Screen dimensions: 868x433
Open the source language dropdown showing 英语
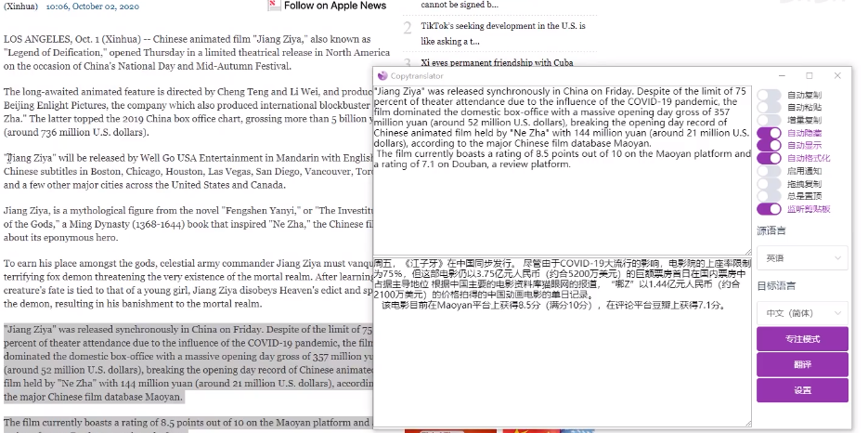tap(802, 257)
